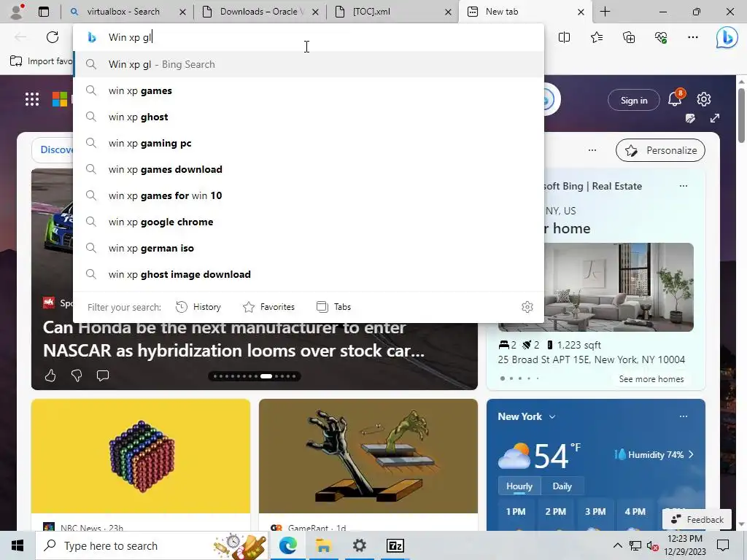Choose suggestion 'win xp games for win 10'
The image size is (747, 560).
309,195
